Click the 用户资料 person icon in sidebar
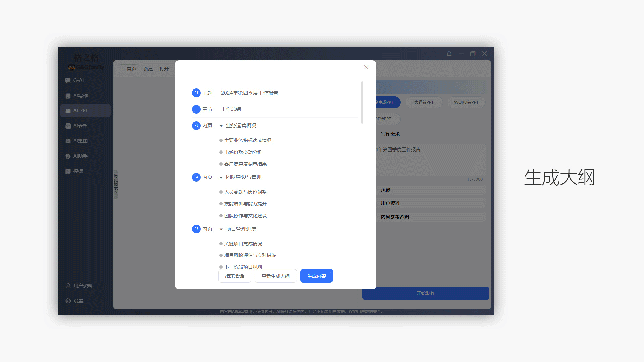644x362 pixels. 68,286
